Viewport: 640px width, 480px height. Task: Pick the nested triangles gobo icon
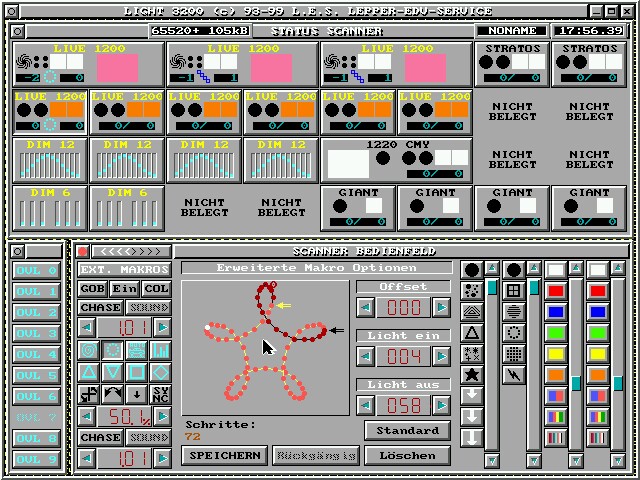coord(472,312)
